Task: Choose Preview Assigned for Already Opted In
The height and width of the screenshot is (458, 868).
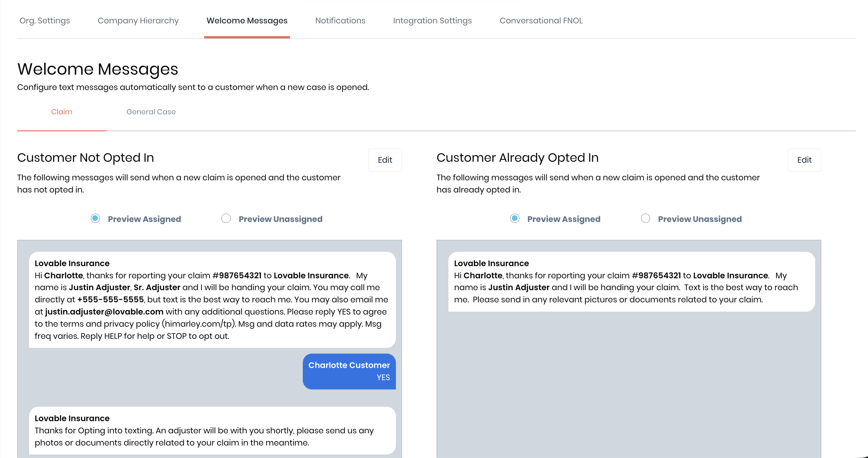Action: (x=515, y=218)
